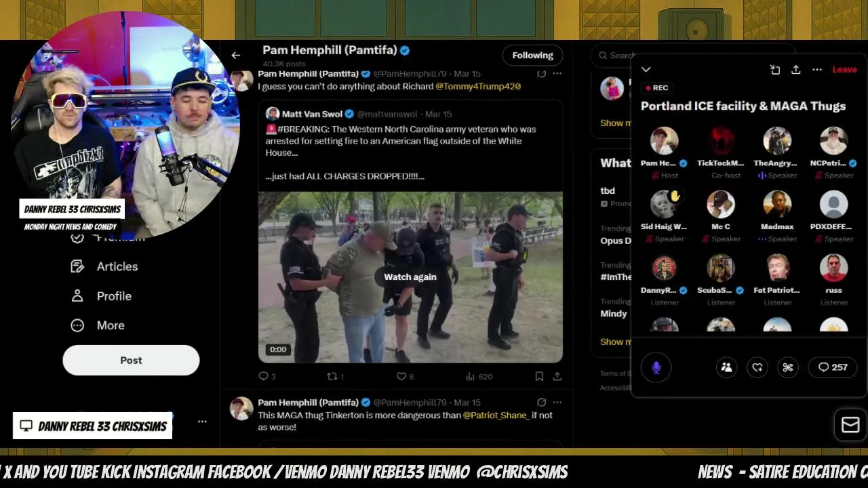Open the Messages envelope icon
This screenshot has height=488, width=868.
pos(850,425)
